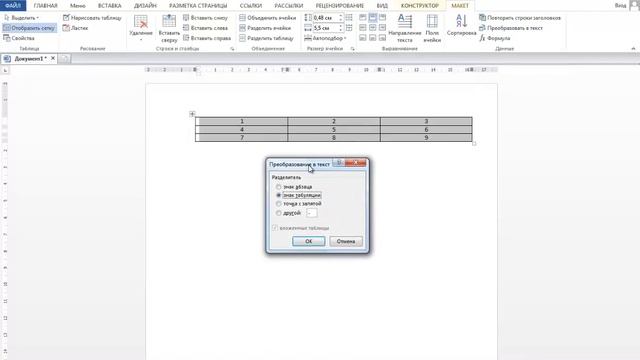Image resolution: width=640 pixels, height=360 pixels.
Task: Open the ФАЙЛ tab
Action: tap(13, 6)
